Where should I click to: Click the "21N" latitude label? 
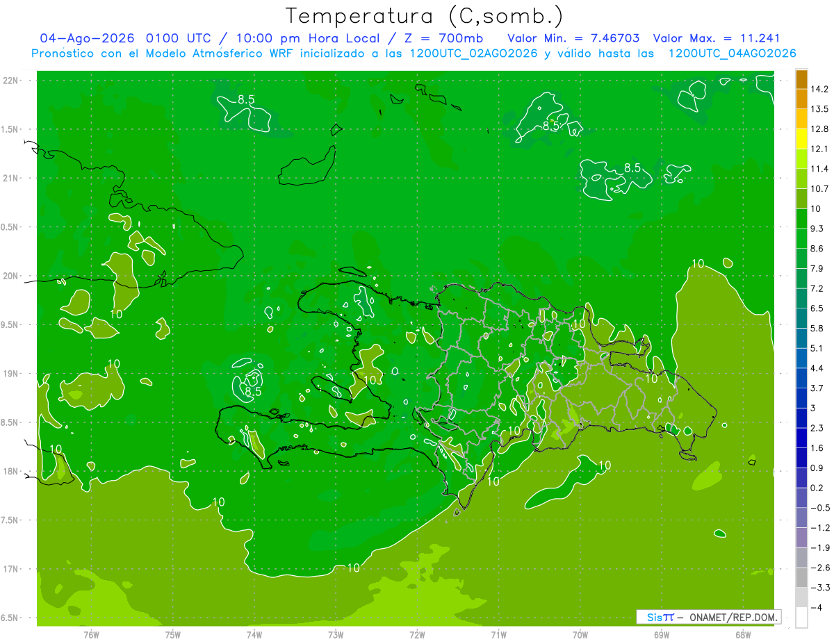tap(10, 178)
